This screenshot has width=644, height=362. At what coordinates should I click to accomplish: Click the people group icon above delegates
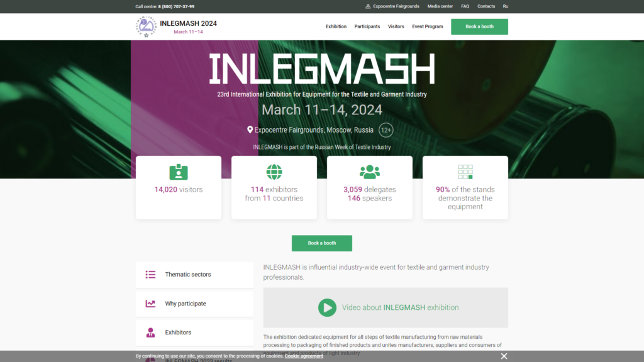[370, 172]
